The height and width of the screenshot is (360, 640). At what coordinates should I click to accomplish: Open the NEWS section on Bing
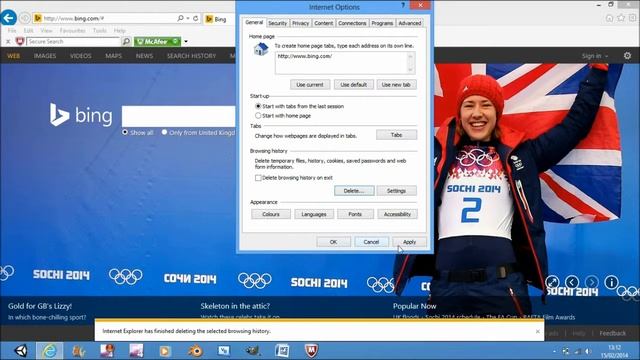(x=144, y=56)
